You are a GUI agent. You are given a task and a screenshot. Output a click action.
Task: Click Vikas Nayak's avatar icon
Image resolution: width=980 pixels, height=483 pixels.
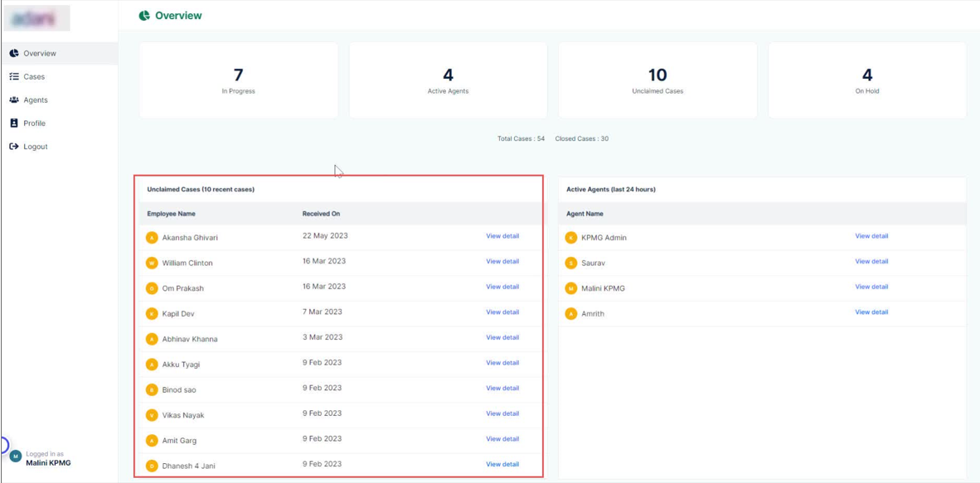click(x=151, y=415)
